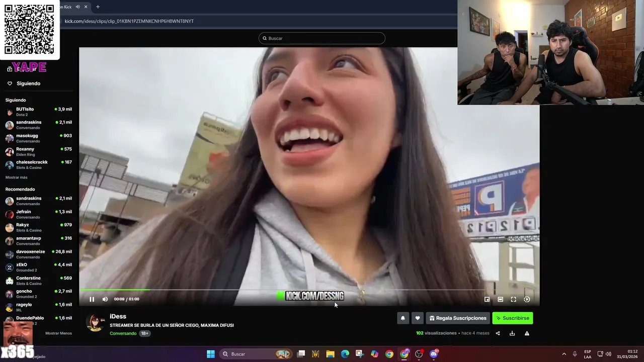Screen dimensions: 644x362
Task: Open the clip in fullscreen
Action: 514,299
